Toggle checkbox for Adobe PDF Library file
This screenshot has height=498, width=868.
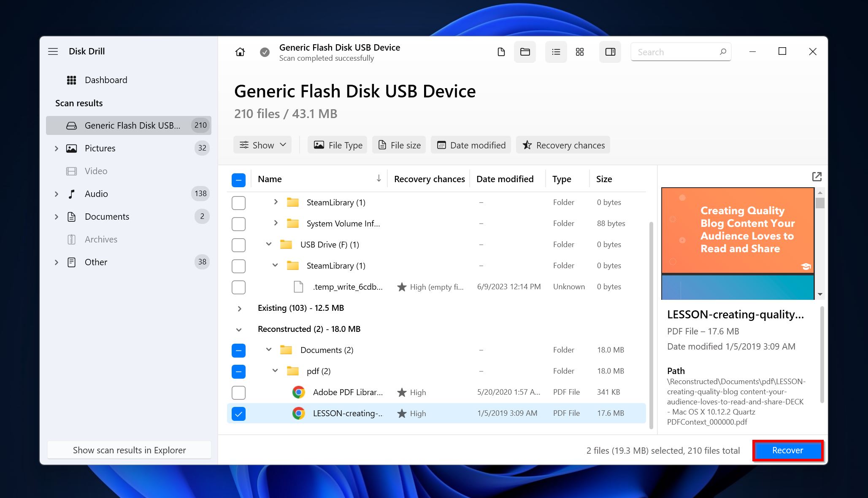pos(238,391)
